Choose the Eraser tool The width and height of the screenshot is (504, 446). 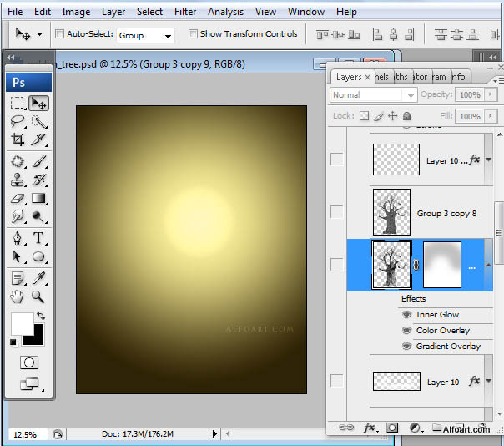click(x=18, y=198)
